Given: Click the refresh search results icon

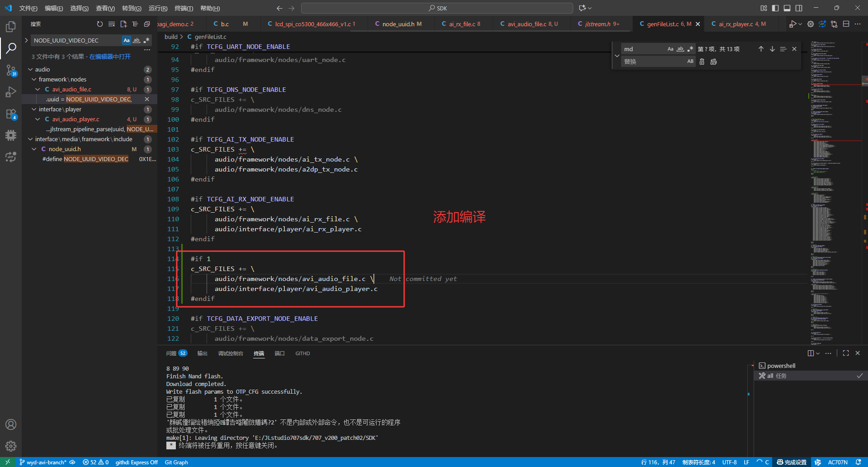Looking at the screenshot, I should pos(99,24).
